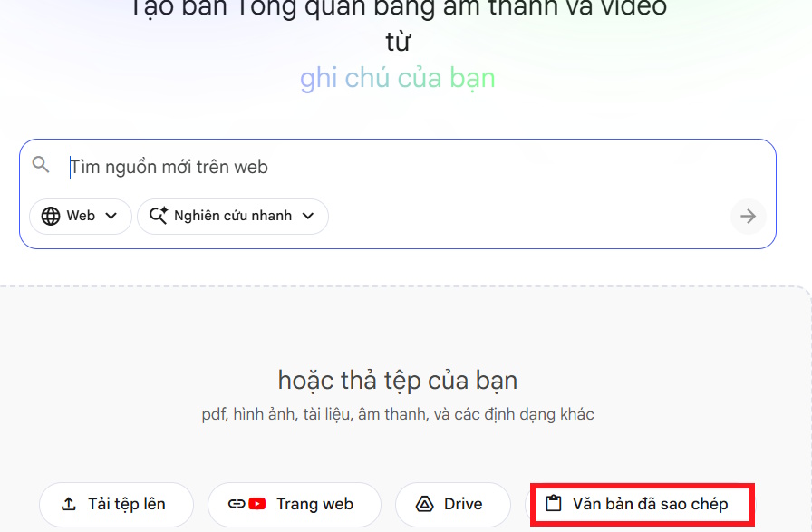This screenshot has height=532, width=812.
Task: Click the arrow submit icon
Action: tap(748, 216)
